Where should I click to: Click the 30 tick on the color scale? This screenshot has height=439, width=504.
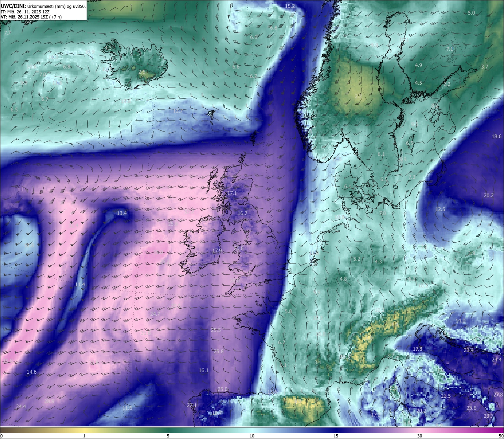(420, 436)
